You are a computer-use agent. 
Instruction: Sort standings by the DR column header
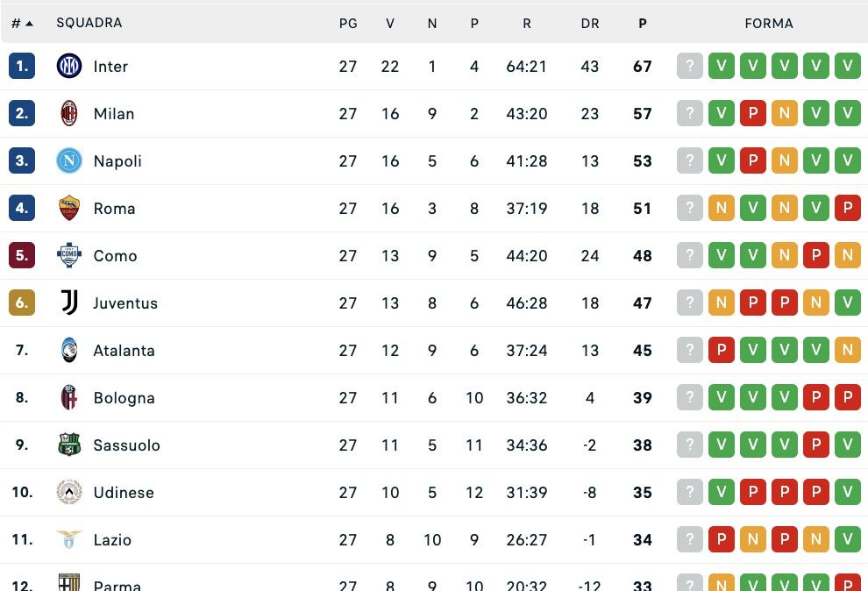590,23
